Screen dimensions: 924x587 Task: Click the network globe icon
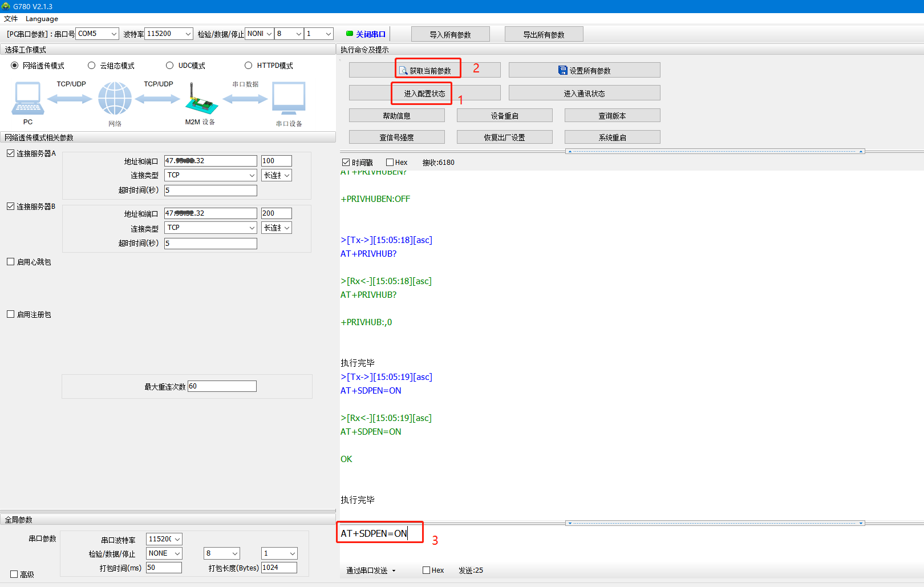[x=115, y=98]
